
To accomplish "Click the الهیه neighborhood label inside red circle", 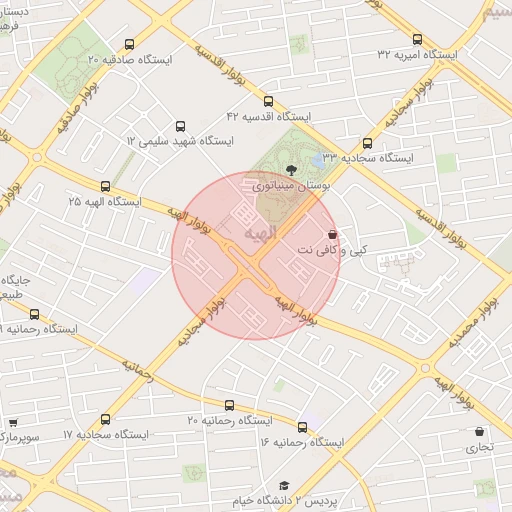I will [x=260, y=232].
